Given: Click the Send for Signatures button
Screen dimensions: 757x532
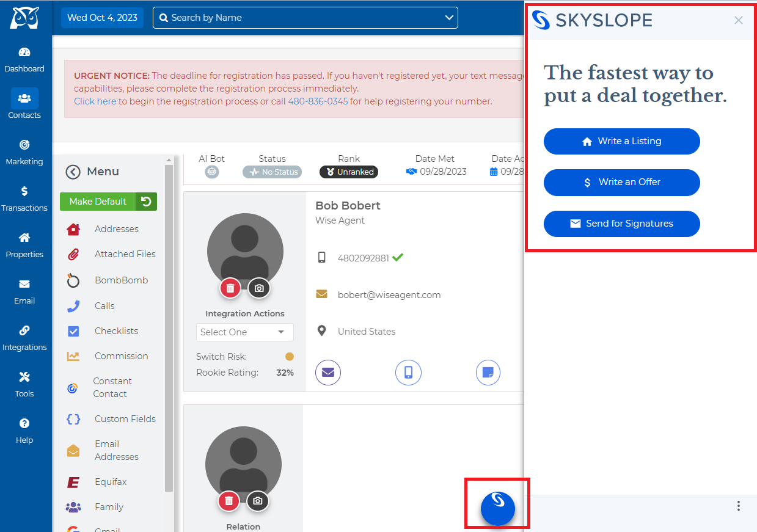Looking at the screenshot, I should (x=622, y=224).
